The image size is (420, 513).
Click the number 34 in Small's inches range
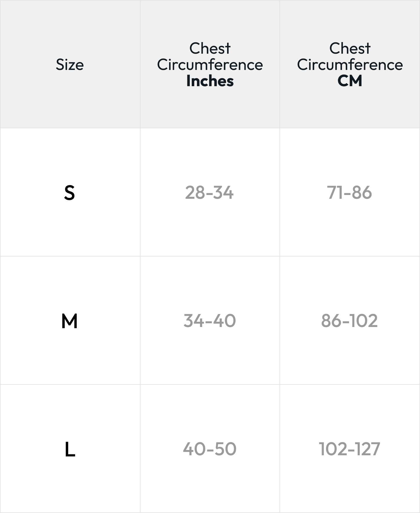[223, 192]
